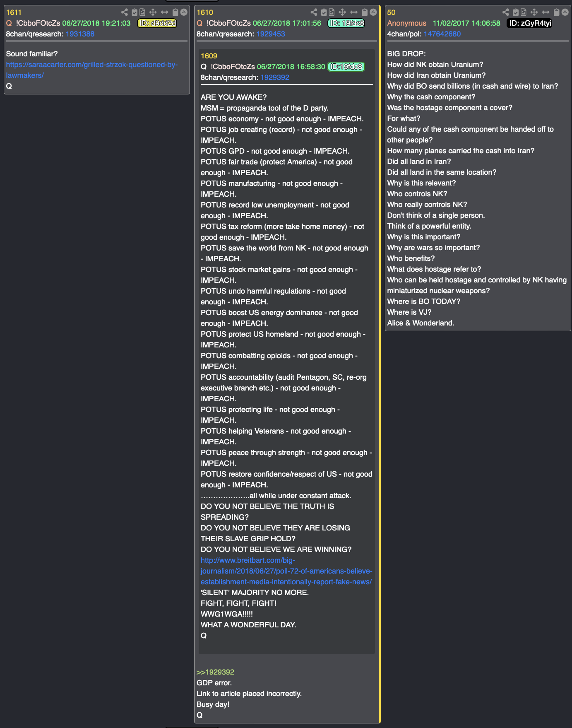The width and height of the screenshot is (572, 728).
Task: Collapse post 50 with the up-chevron circle
Action: click(565, 12)
